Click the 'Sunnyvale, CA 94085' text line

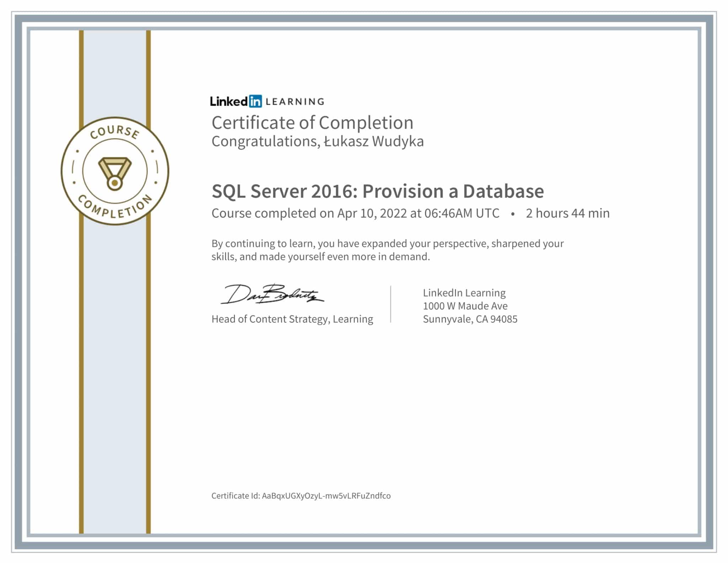point(470,319)
